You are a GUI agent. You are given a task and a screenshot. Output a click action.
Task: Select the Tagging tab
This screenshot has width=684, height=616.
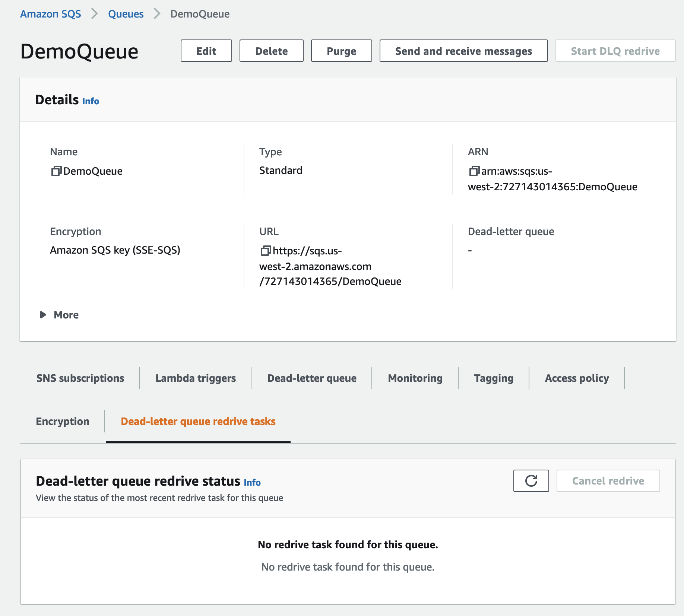(494, 378)
